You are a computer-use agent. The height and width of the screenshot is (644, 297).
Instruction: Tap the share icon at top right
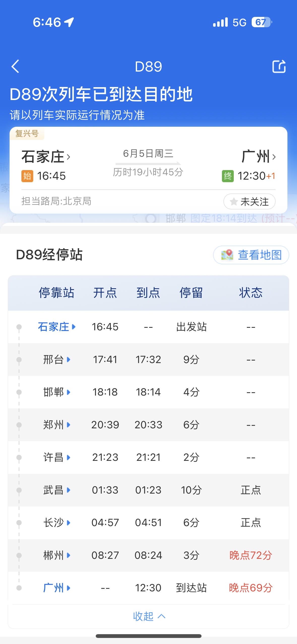[x=279, y=67]
